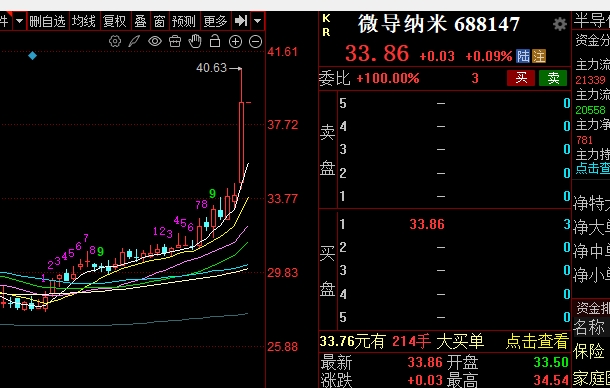610x388 pixels.
Task: Click the blue diamond chart marker
Action: [33, 56]
